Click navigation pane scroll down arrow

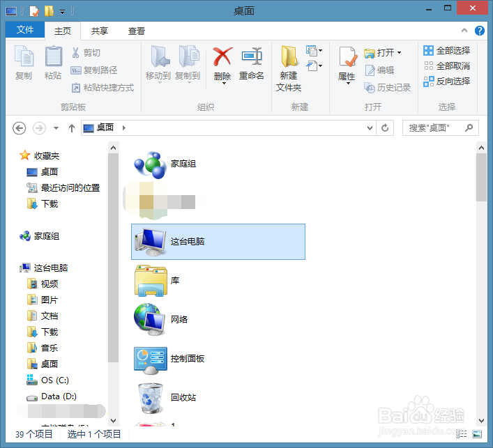[x=114, y=420]
